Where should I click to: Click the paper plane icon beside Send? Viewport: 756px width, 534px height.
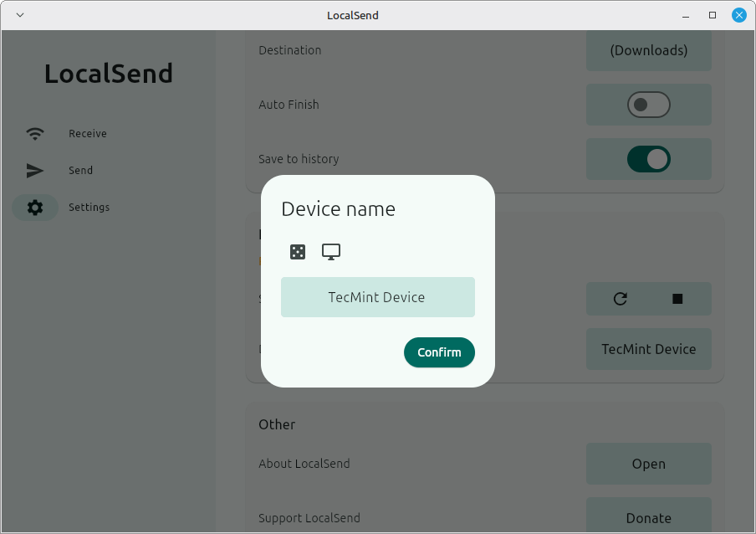34,170
